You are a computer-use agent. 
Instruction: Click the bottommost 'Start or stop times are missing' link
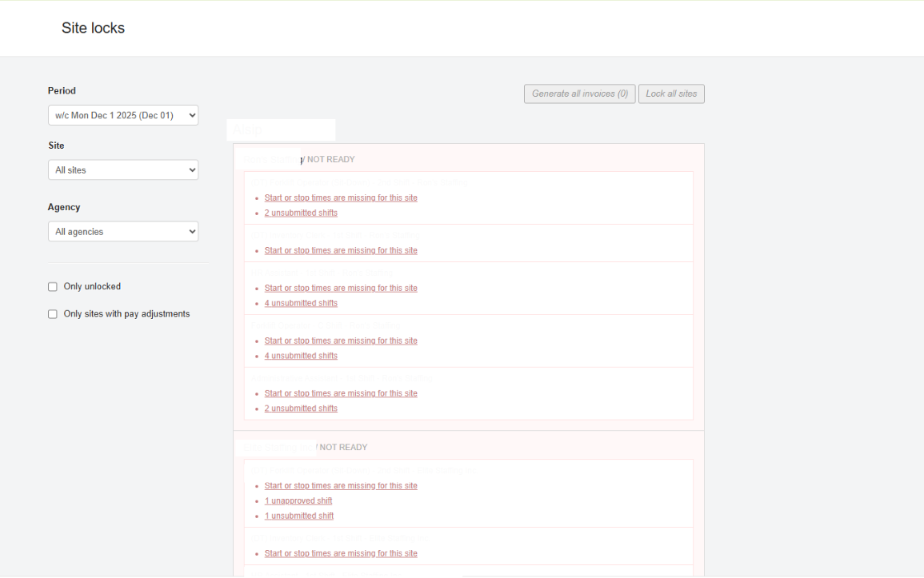coord(341,554)
